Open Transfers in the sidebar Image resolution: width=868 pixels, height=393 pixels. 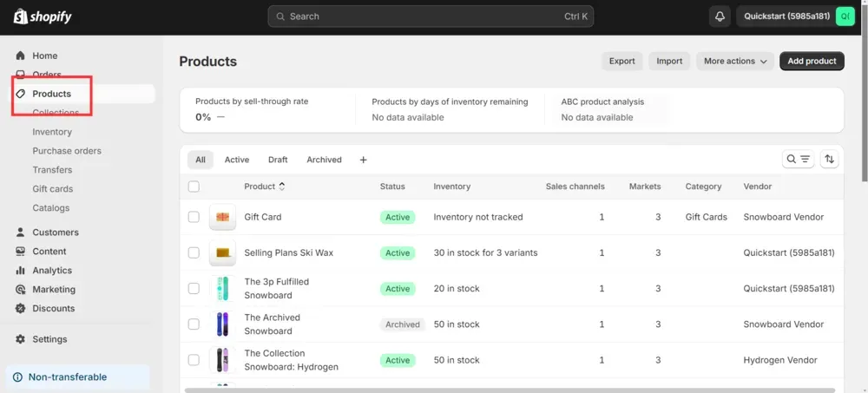point(53,170)
